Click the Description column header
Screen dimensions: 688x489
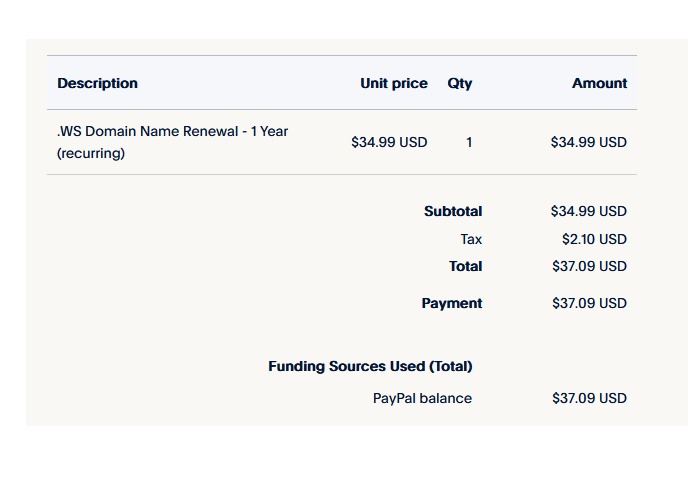click(x=97, y=83)
